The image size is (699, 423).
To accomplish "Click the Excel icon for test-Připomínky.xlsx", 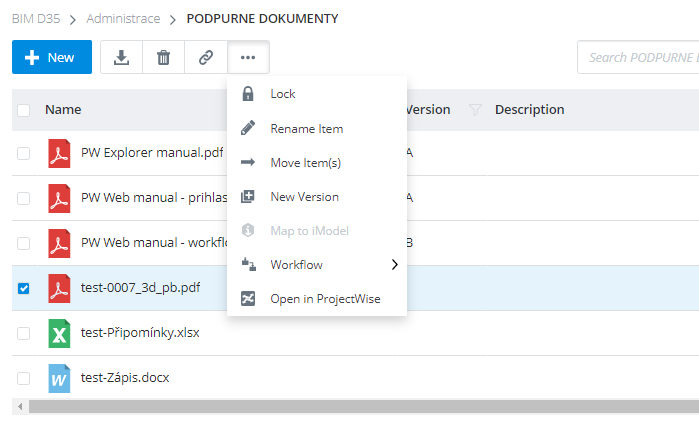I will (59, 333).
